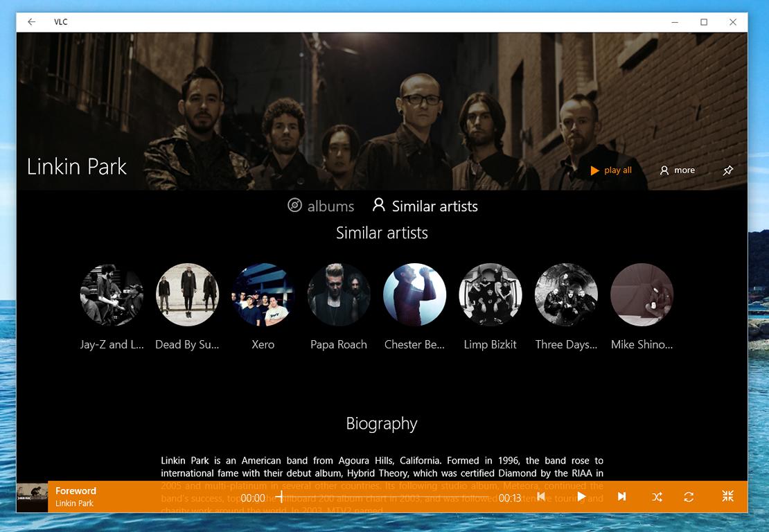Collapse the player with the shrink icon
The height and width of the screenshot is (532, 769).
pos(728,496)
